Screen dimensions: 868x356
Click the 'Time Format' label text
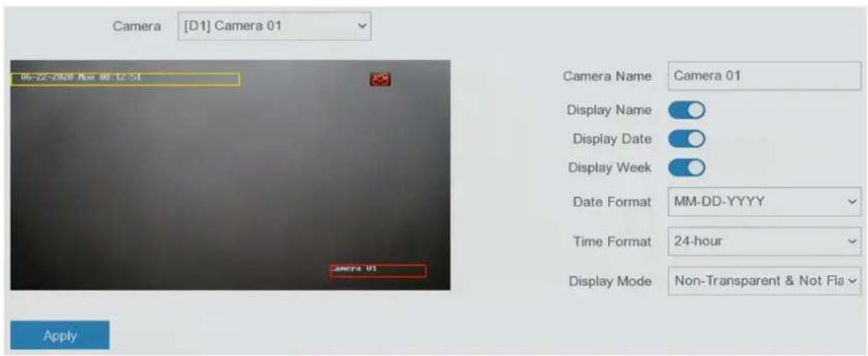[612, 241]
